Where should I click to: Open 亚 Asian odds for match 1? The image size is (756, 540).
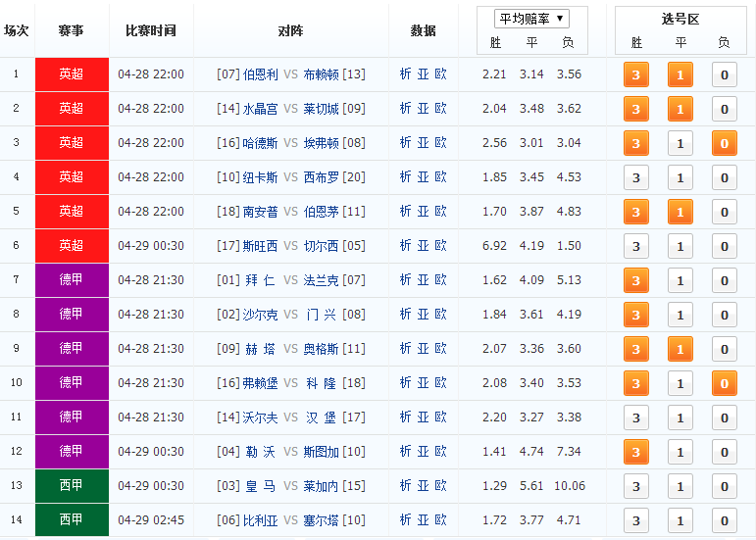point(423,74)
